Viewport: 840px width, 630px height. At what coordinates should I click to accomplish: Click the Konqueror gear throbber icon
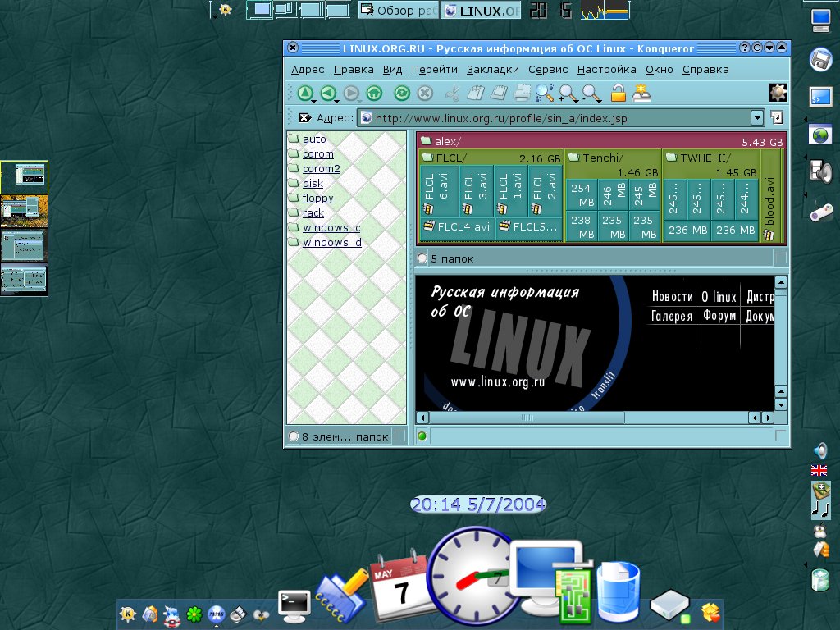[778, 93]
